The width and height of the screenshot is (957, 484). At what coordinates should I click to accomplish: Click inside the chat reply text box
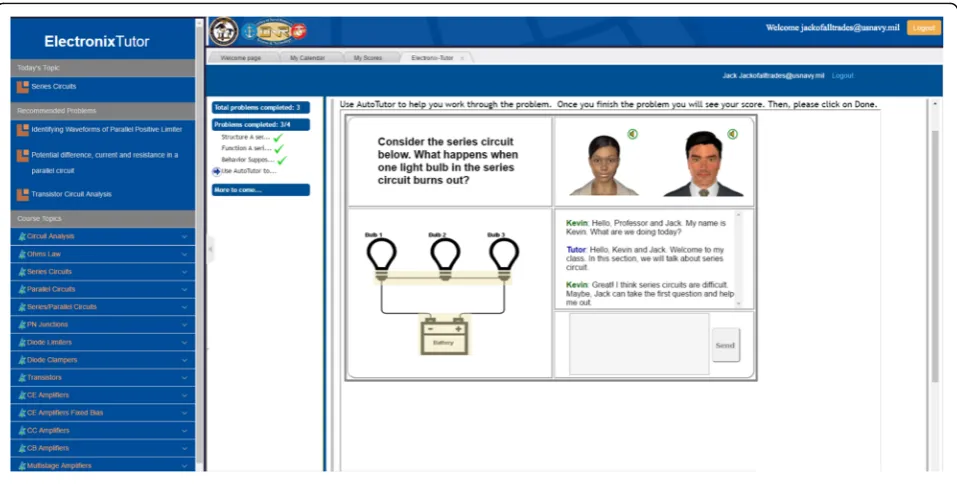[x=639, y=344]
